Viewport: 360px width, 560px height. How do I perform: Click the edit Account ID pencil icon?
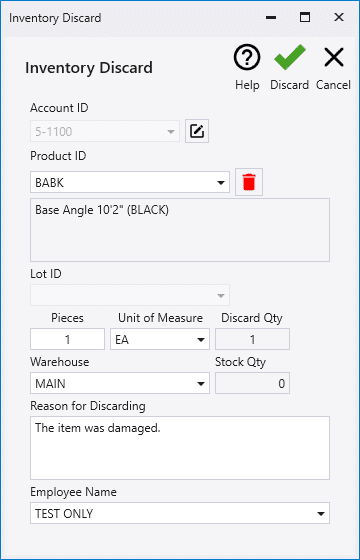pos(197,131)
